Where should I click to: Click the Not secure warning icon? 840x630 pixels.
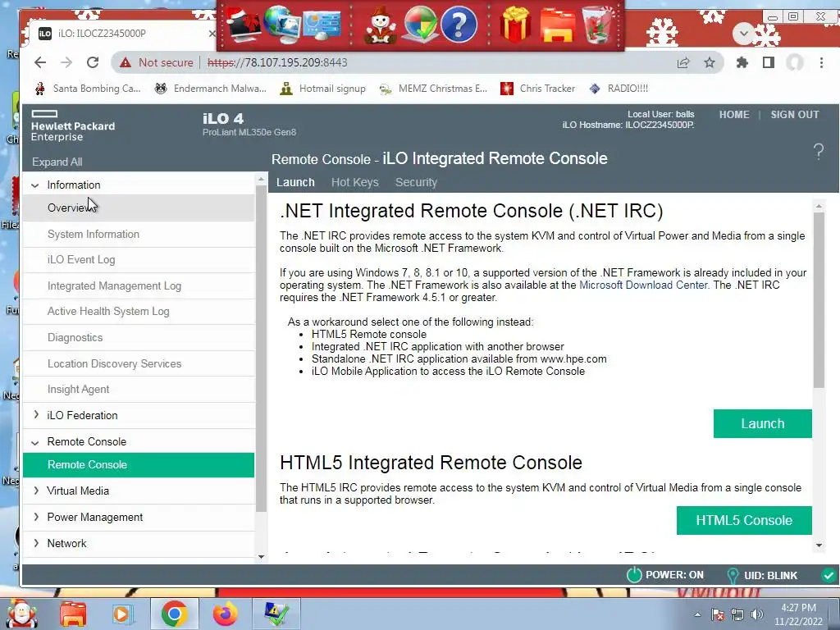[x=126, y=62]
